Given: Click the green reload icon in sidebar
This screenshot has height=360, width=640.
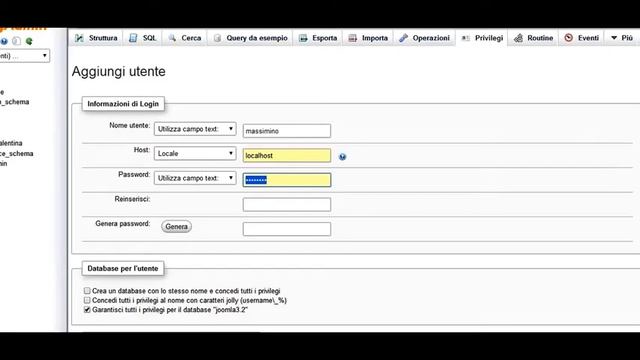Looking at the screenshot, I should click(x=29, y=41).
